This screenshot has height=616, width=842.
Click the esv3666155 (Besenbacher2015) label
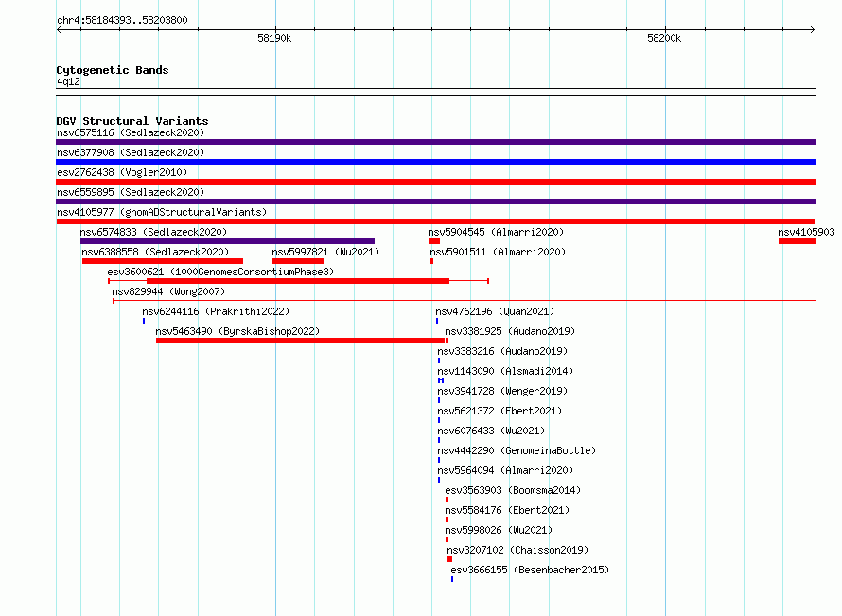(530, 570)
